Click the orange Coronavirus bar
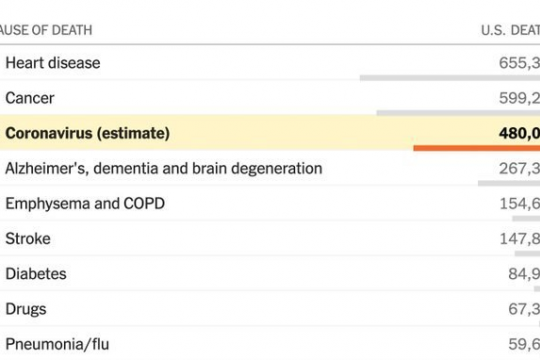Screen dimensions: 540x360 click(477, 148)
